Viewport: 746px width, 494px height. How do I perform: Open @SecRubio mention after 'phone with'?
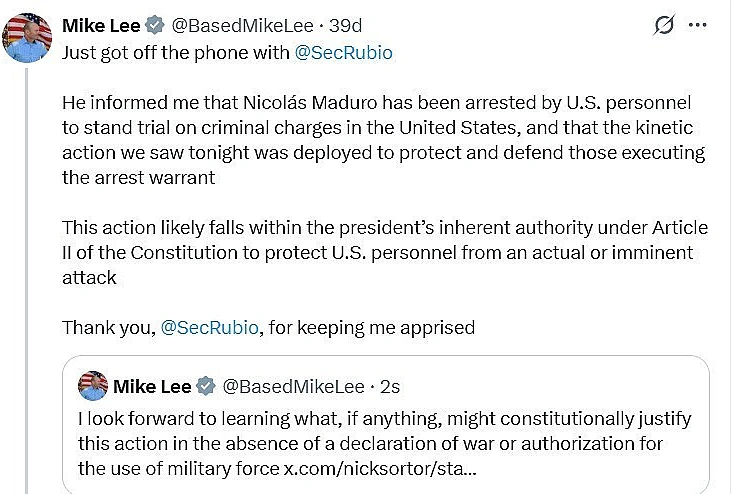344,53
